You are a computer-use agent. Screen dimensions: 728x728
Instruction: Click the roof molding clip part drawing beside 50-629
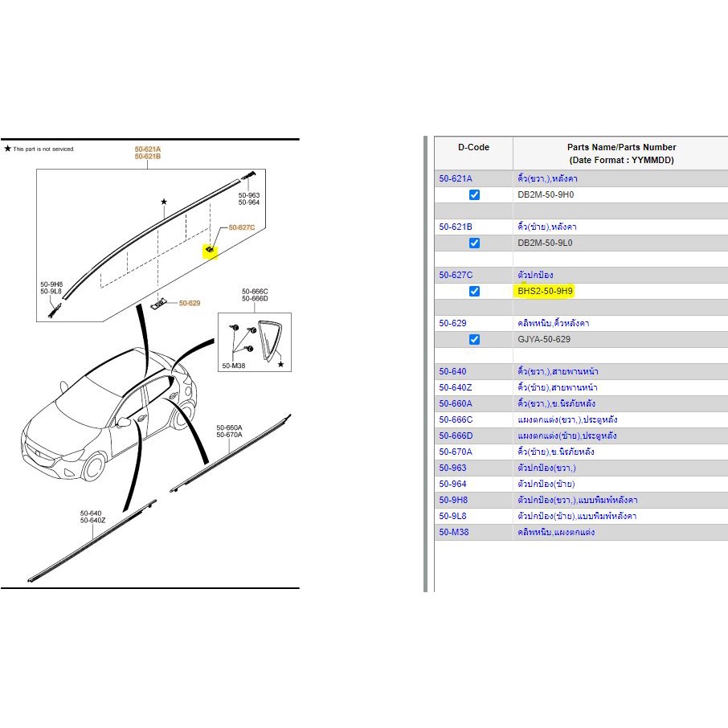pos(160,303)
